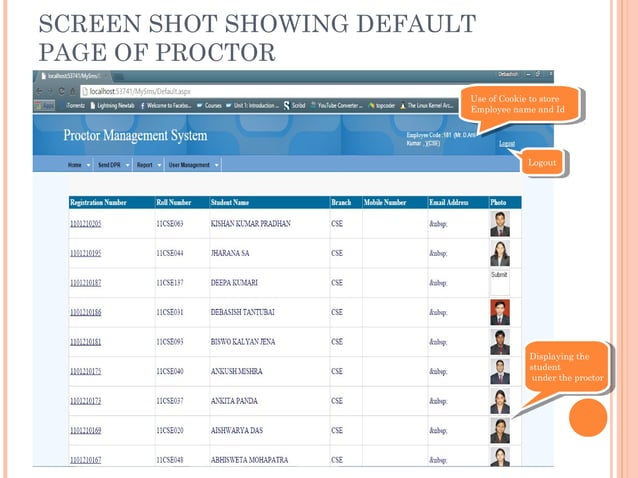
Task: Open the Scribd bookmark
Action: (296, 104)
